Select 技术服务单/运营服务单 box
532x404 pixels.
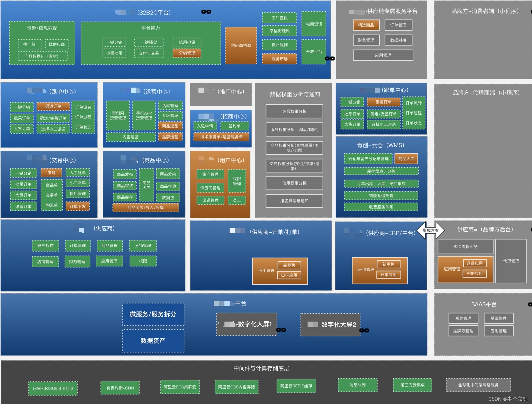pos(221,137)
